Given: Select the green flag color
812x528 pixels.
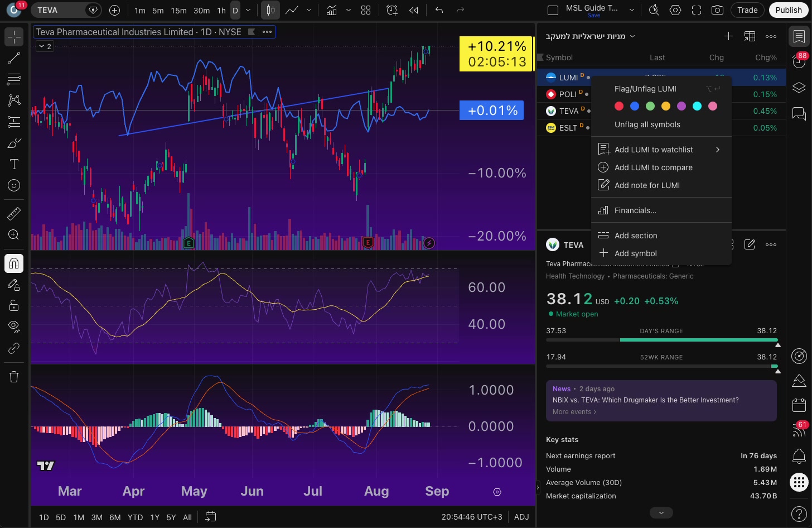Looking at the screenshot, I should click(650, 106).
